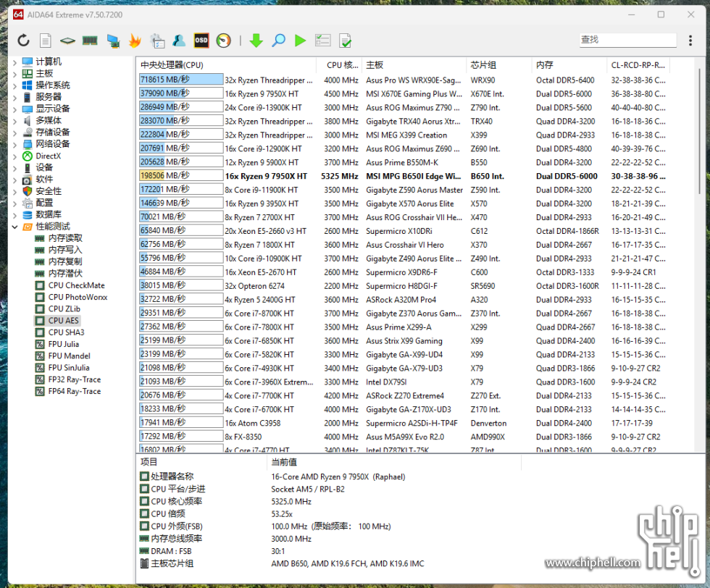This screenshot has width=710, height=588.
Task: Select 配置 in the sidebar tree
Action: point(44,203)
